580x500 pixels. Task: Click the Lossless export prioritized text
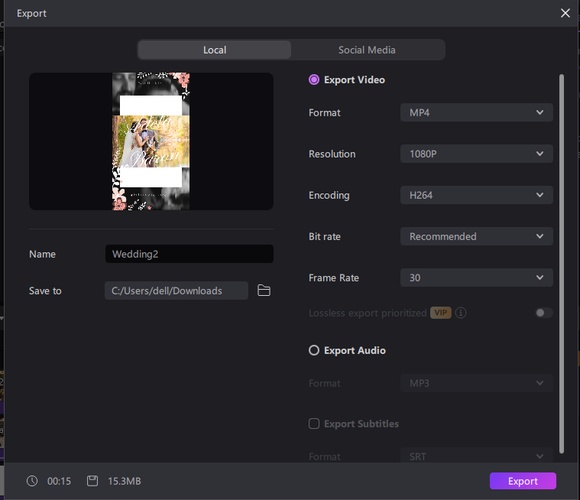[x=367, y=313]
